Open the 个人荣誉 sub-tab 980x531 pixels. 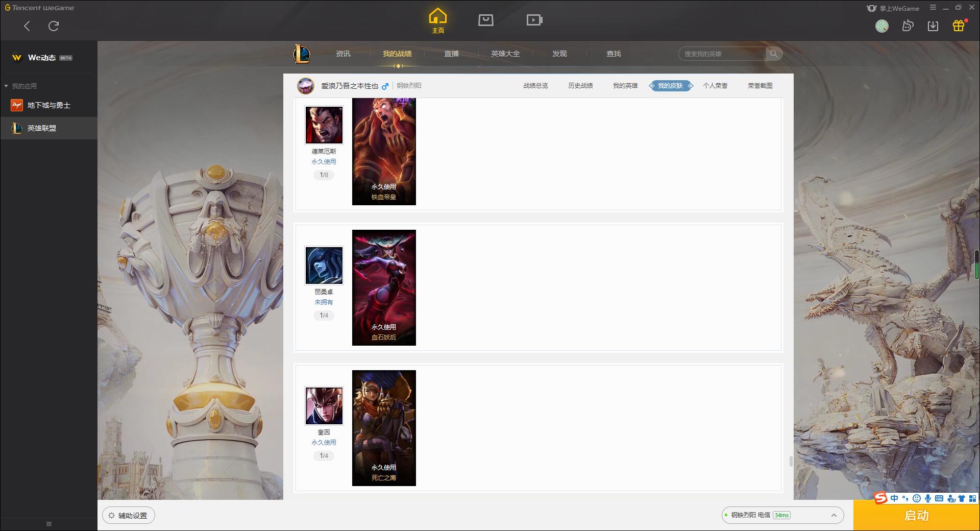715,86
